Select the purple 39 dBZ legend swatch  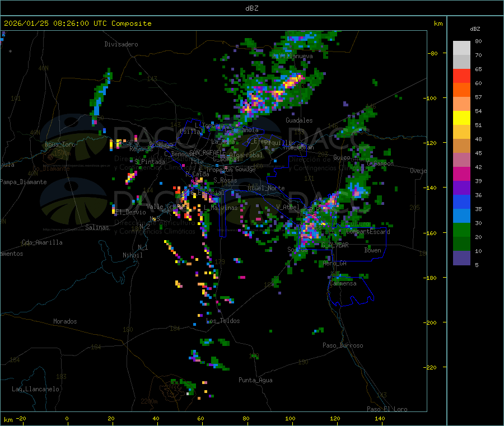[x=461, y=188]
